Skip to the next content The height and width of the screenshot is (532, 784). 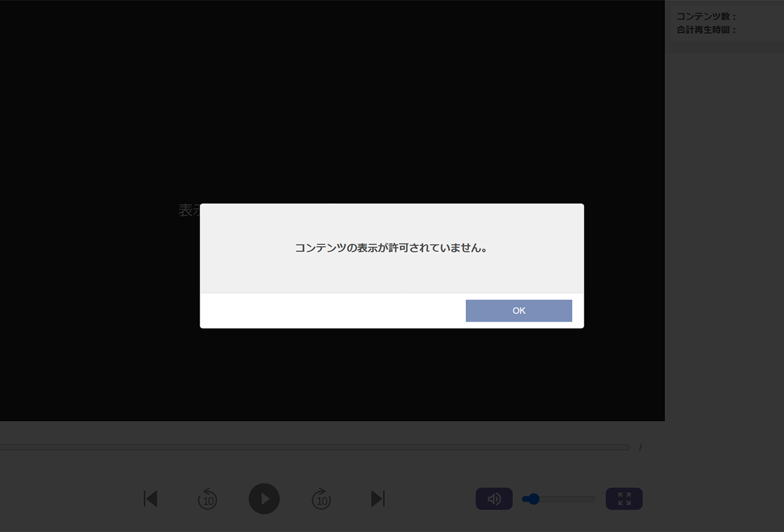coord(378,499)
